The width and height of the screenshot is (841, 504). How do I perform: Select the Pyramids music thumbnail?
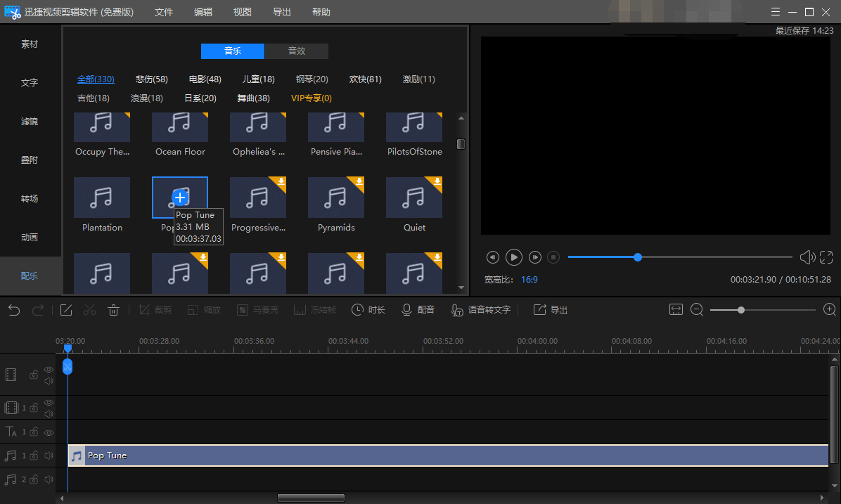[336, 198]
